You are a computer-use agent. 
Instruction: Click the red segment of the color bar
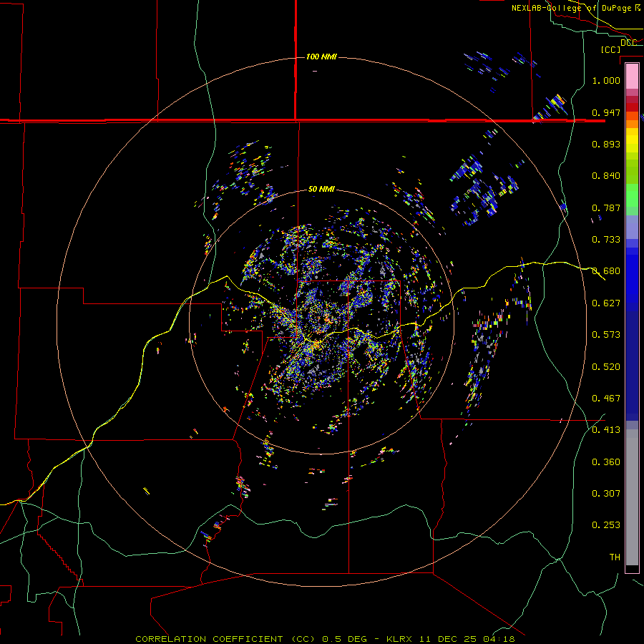pyautogui.click(x=632, y=107)
